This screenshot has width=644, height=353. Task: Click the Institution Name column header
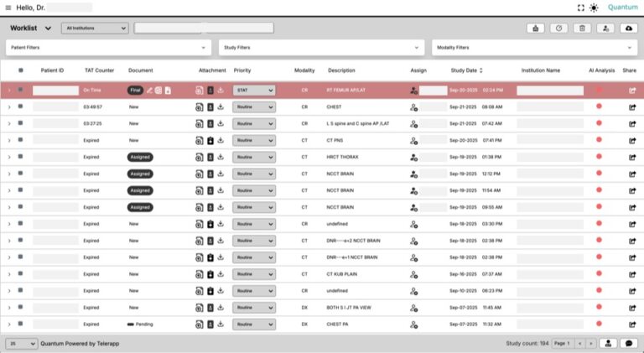click(541, 70)
